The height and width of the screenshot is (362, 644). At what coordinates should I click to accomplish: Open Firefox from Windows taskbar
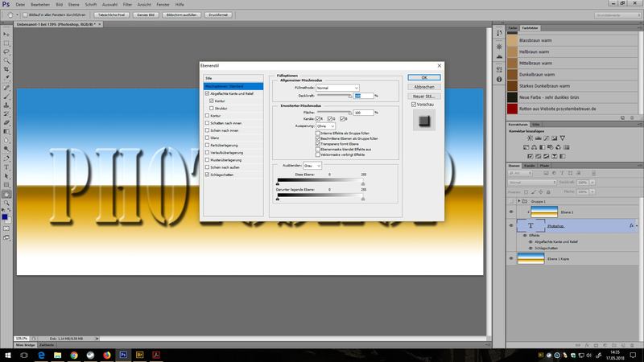[107, 355]
